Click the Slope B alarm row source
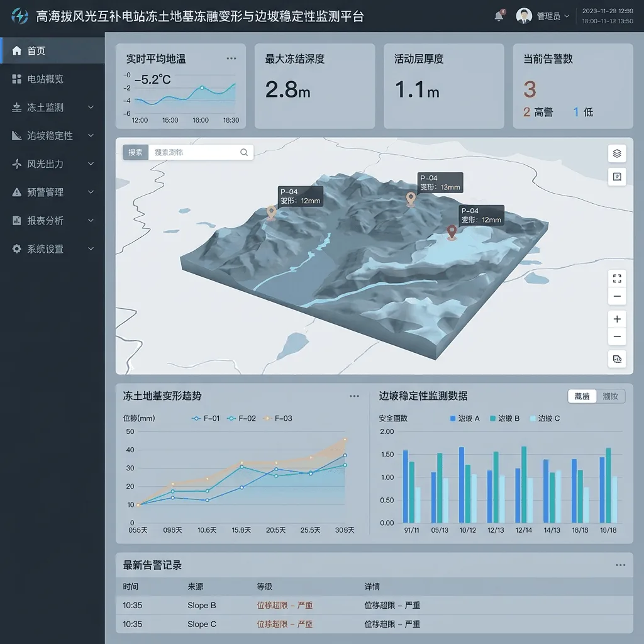The height and width of the screenshot is (644, 644). tap(202, 605)
